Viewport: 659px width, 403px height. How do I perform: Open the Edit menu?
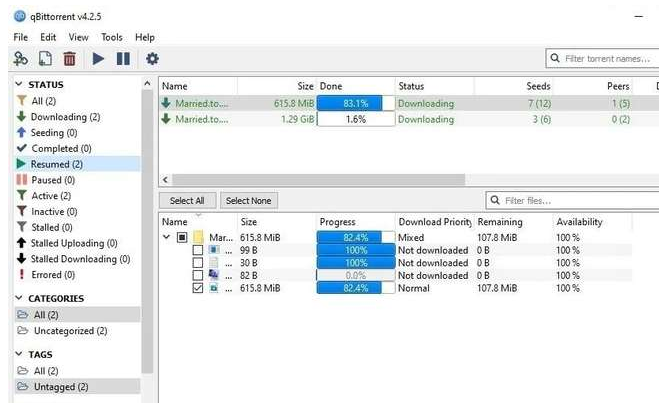(x=48, y=37)
